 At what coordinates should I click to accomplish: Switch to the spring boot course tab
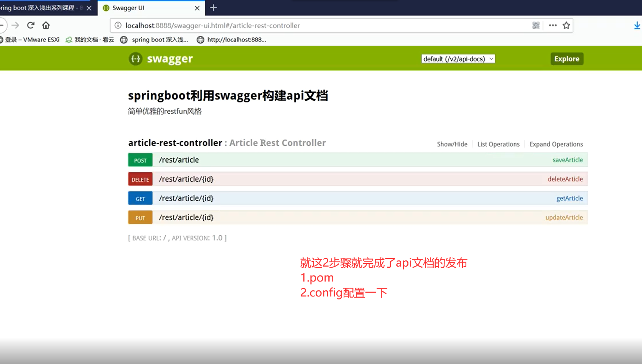point(42,8)
